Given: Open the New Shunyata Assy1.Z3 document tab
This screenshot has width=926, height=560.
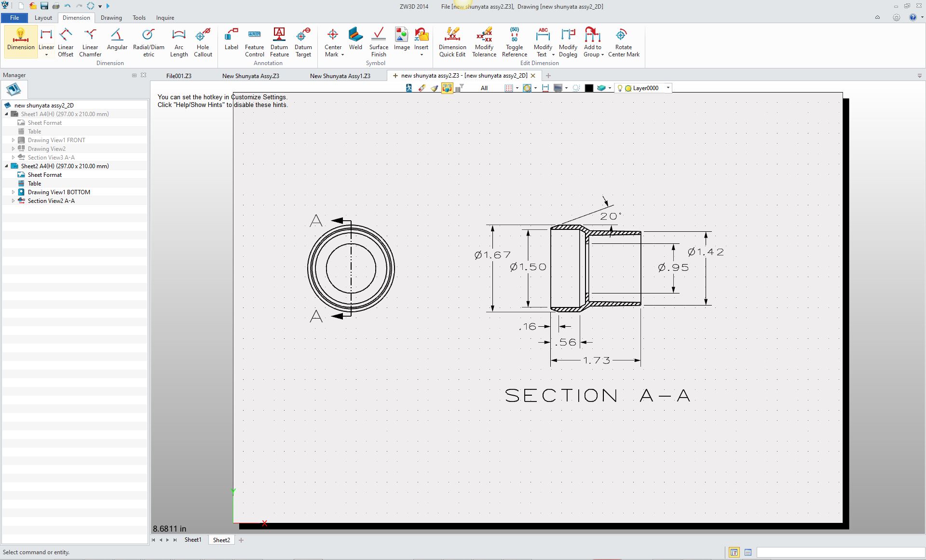Looking at the screenshot, I should click(340, 76).
